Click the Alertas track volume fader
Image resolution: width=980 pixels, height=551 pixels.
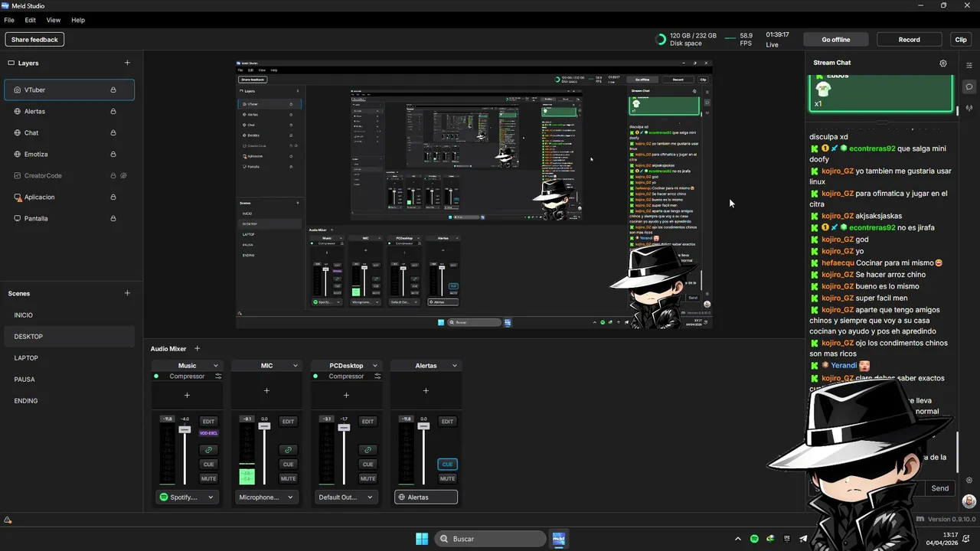coord(423,426)
